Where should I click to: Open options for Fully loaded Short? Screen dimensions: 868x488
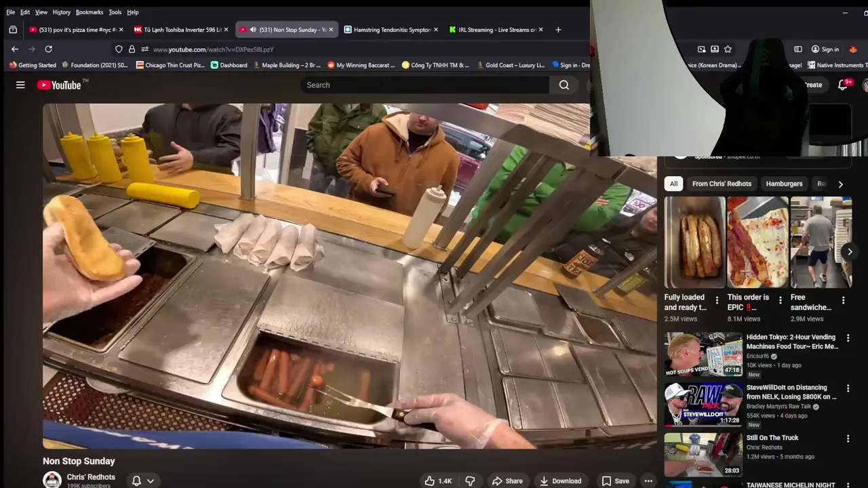717,300
